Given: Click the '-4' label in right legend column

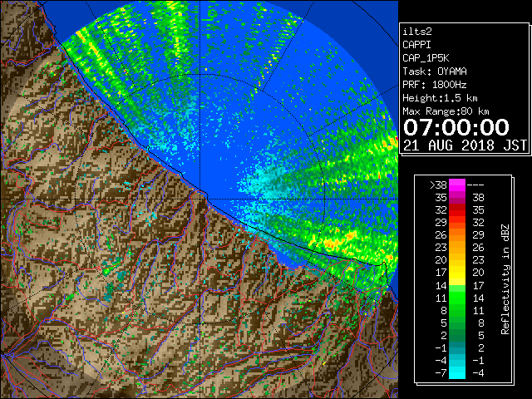Looking at the screenshot, I should (478, 373).
